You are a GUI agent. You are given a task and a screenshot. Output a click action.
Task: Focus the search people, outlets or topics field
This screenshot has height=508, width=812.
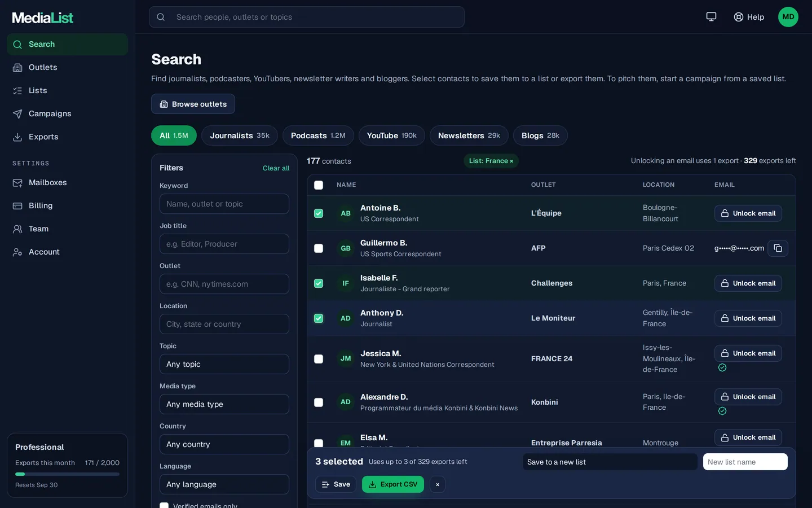[307, 17]
